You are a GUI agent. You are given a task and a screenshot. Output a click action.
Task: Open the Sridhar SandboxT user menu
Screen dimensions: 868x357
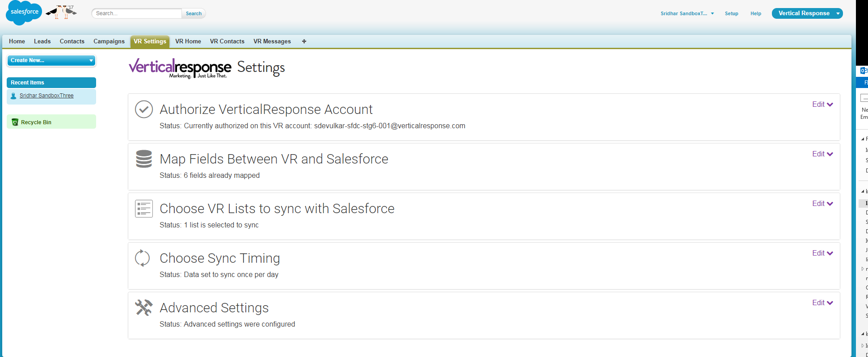coord(687,13)
